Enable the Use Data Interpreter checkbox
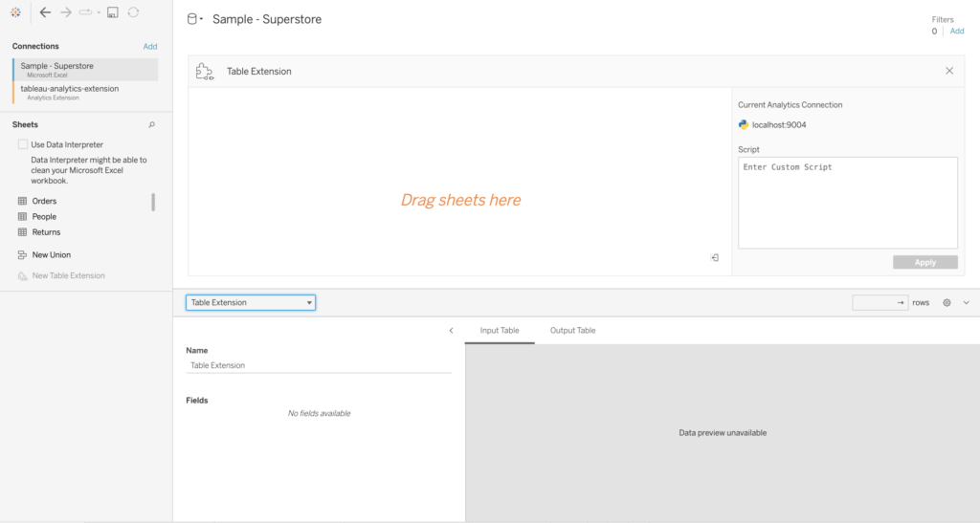Screen dimensions: 980x523 coord(23,144)
